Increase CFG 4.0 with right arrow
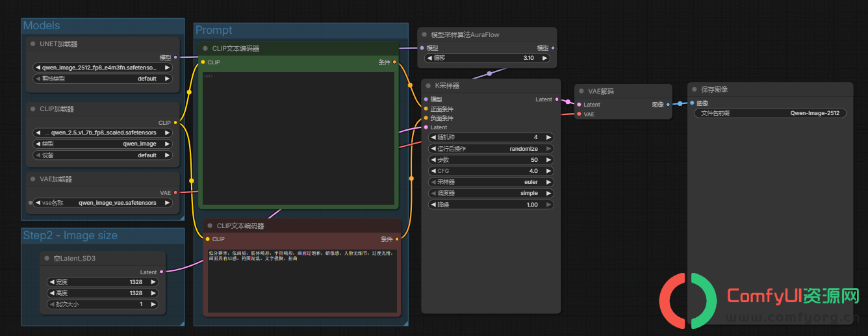The width and height of the screenshot is (868, 336). (549, 171)
